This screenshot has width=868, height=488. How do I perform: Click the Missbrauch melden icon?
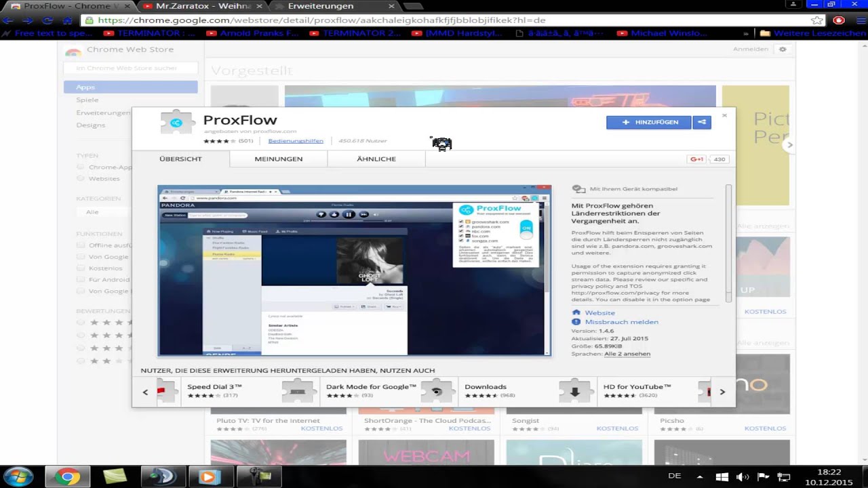[576, 322]
